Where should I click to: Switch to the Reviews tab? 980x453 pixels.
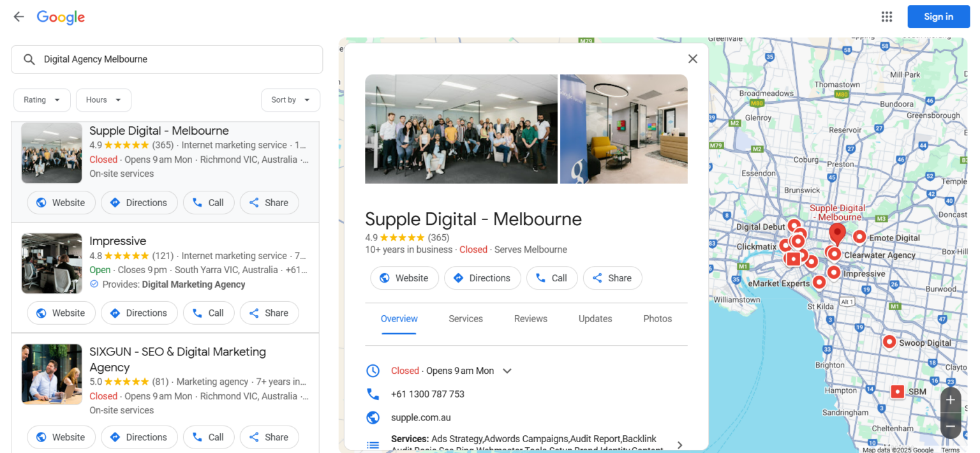(530, 318)
